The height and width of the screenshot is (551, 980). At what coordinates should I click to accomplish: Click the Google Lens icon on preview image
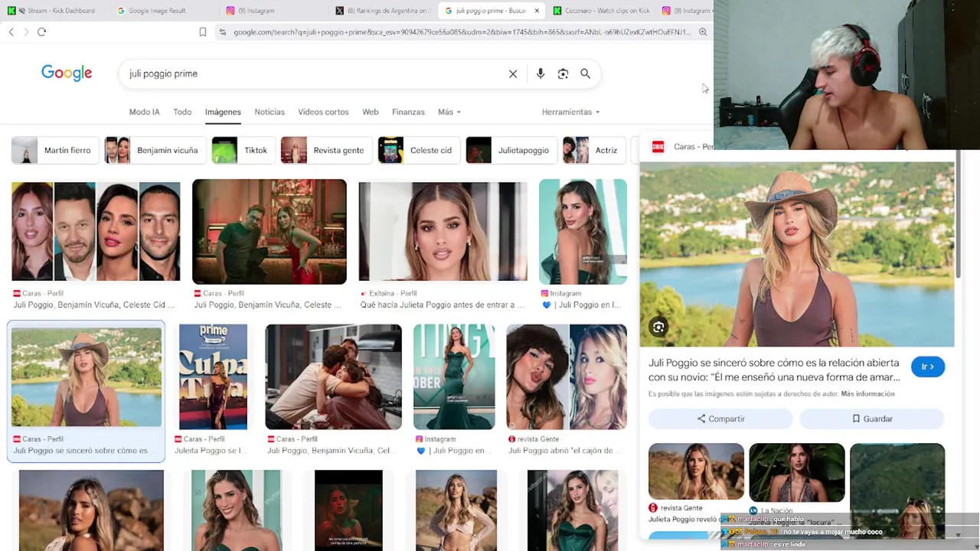point(658,328)
